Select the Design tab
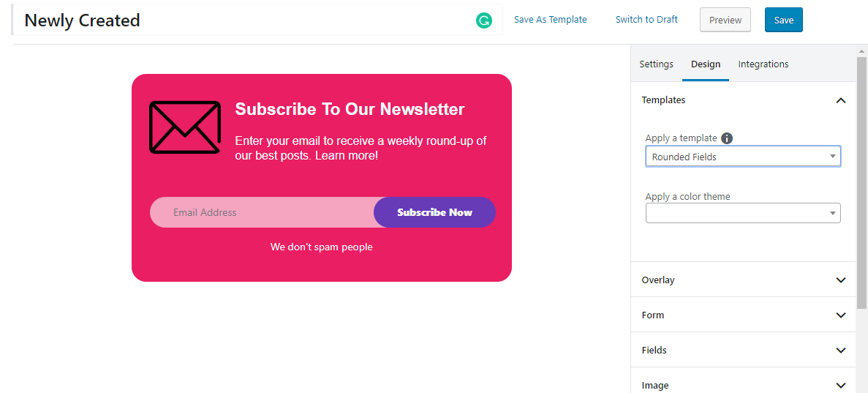This screenshot has height=393, width=868. (x=706, y=64)
